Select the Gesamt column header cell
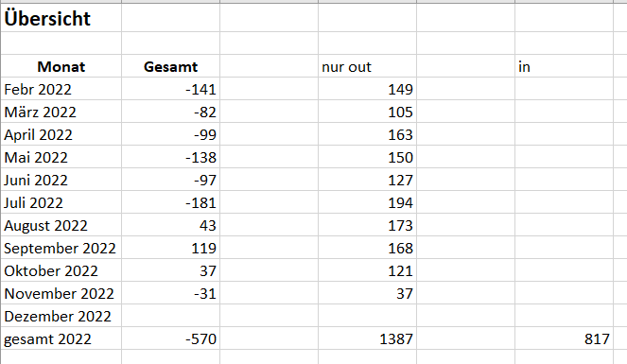Viewport: 627px width, 364px height. click(171, 66)
